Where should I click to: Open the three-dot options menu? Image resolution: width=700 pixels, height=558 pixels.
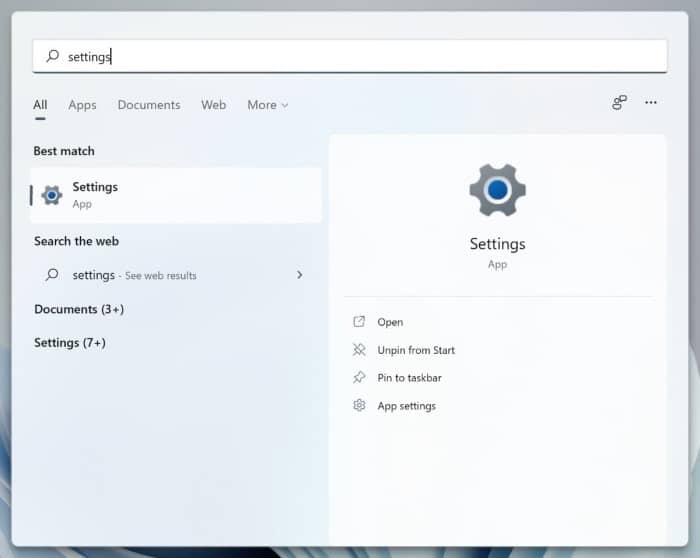pyautogui.click(x=650, y=103)
